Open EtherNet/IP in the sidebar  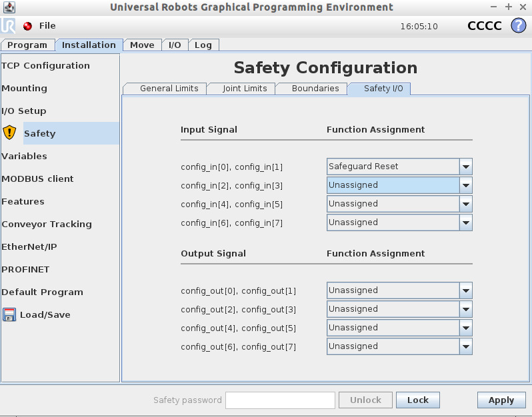pyautogui.click(x=29, y=247)
